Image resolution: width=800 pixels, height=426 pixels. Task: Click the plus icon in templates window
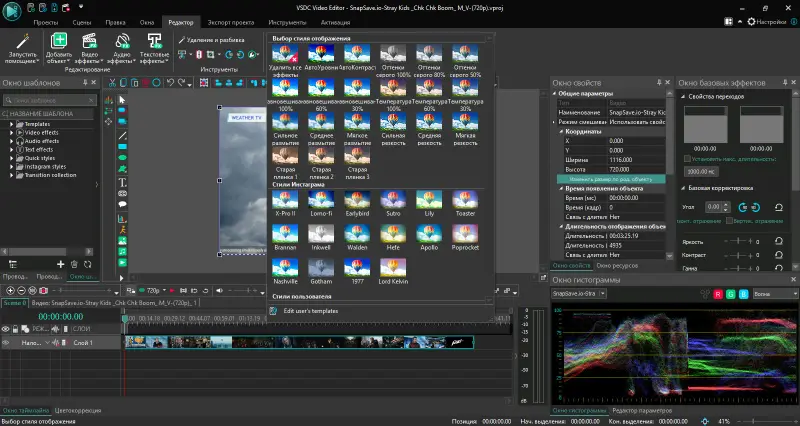point(60,264)
